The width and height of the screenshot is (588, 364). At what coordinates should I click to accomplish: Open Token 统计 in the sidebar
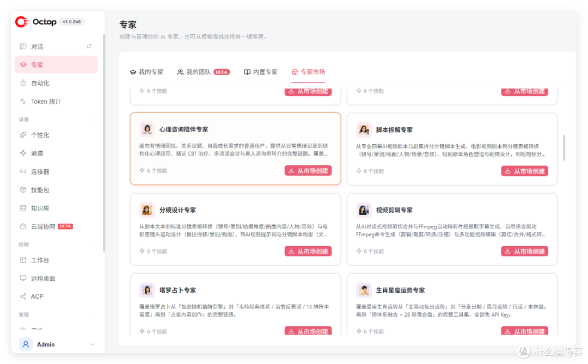pos(56,102)
